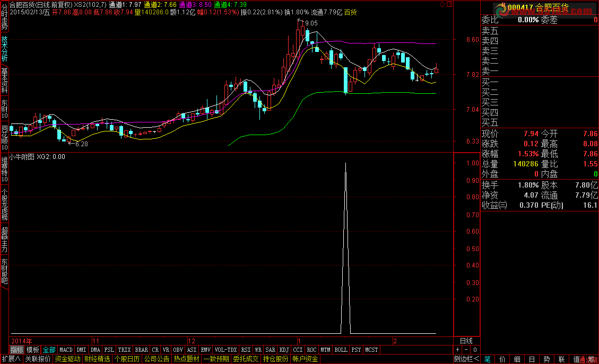Select the 指标 tab
Screen dimensions: 599x364
[17, 350]
